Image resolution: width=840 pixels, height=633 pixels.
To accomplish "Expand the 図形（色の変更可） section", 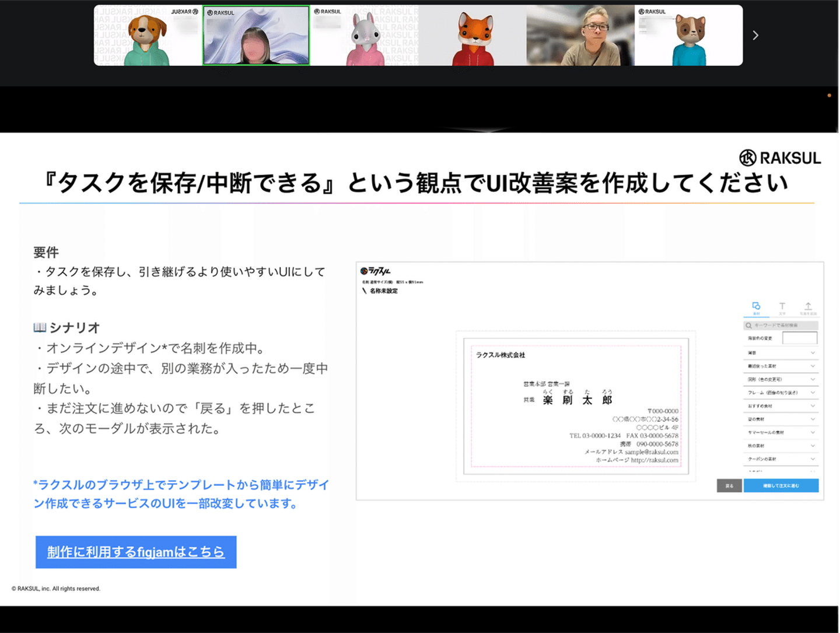I will tap(780, 379).
